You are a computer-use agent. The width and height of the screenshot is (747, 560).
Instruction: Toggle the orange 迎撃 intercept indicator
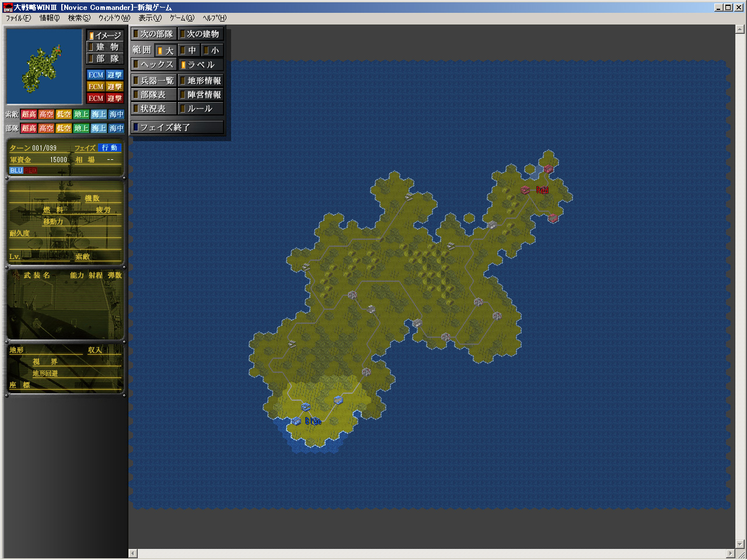114,87
